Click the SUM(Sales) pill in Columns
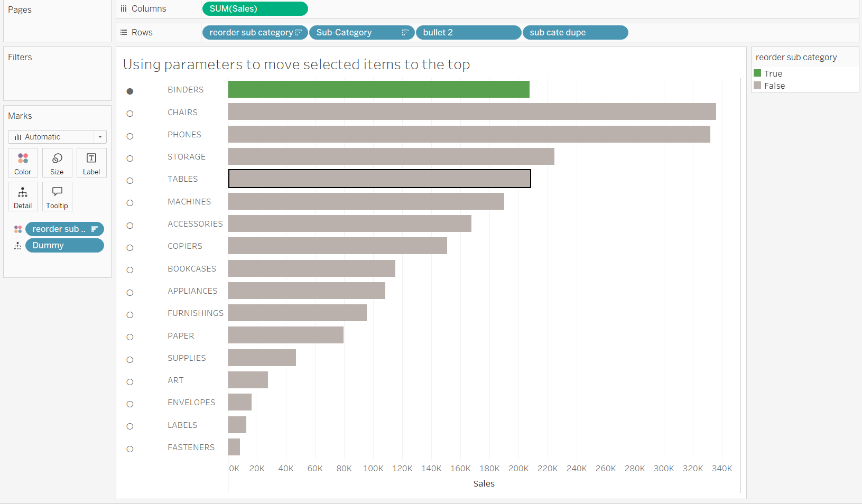Screen dimensions: 862x504 click(255, 9)
